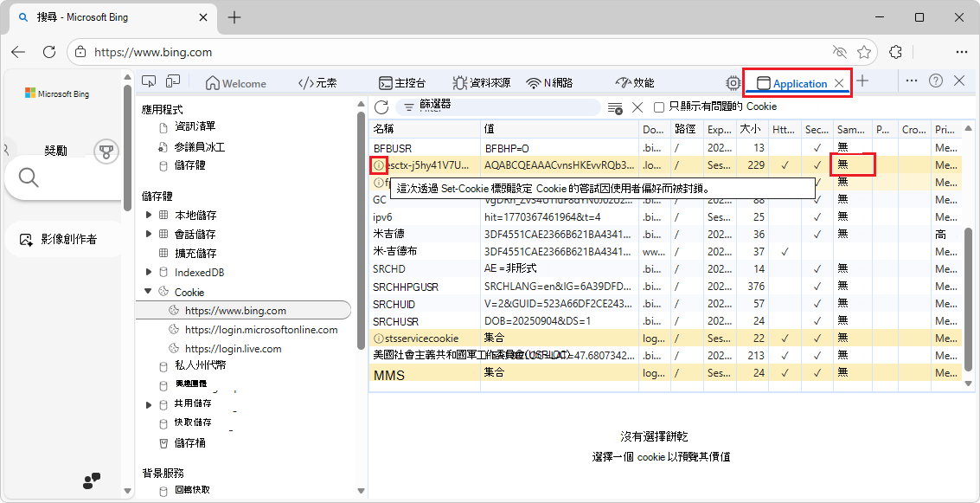Click the browser back button

coord(18,52)
